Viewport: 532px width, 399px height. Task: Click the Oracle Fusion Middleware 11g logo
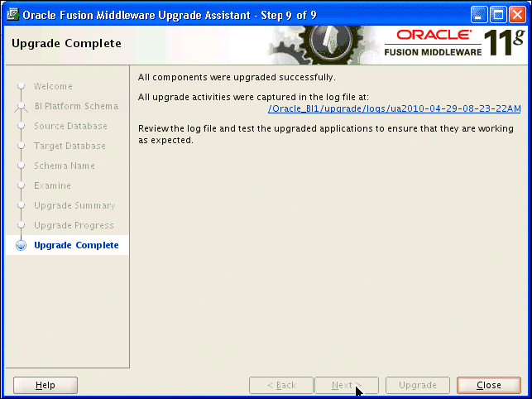(455, 43)
